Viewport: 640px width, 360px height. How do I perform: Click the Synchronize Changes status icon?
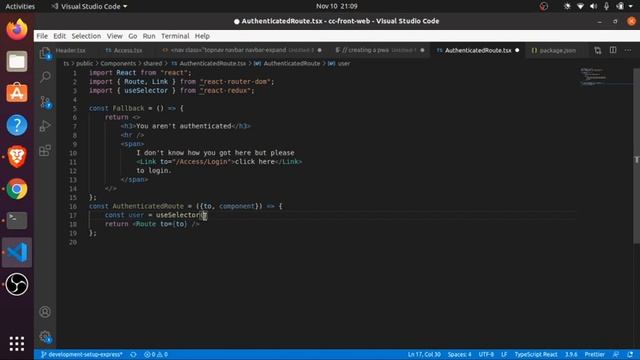[133, 354]
